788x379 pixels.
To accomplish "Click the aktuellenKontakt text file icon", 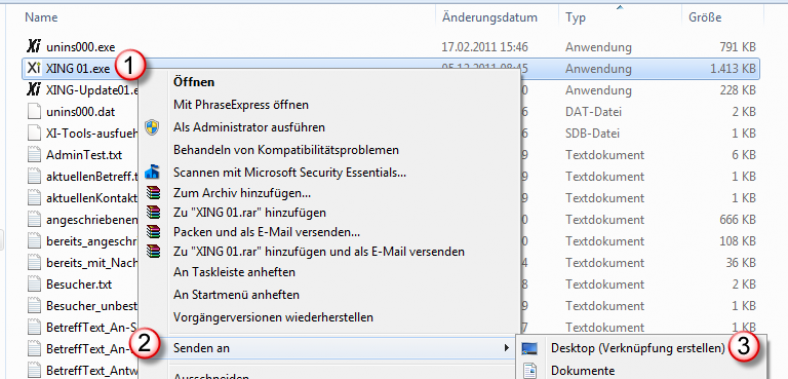I will tap(34, 198).
